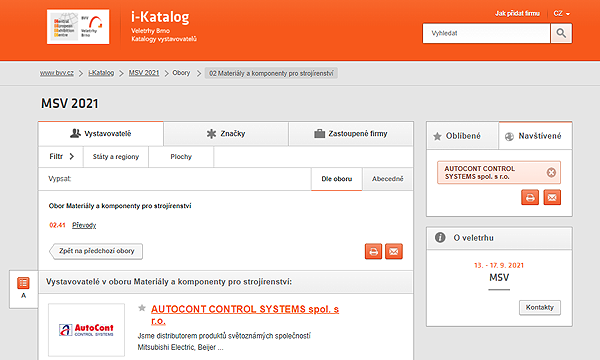The height and width of the screenshot is (360, 600).
Task: Click into the Vyhledat search field
Action: [x=486, y=33]
